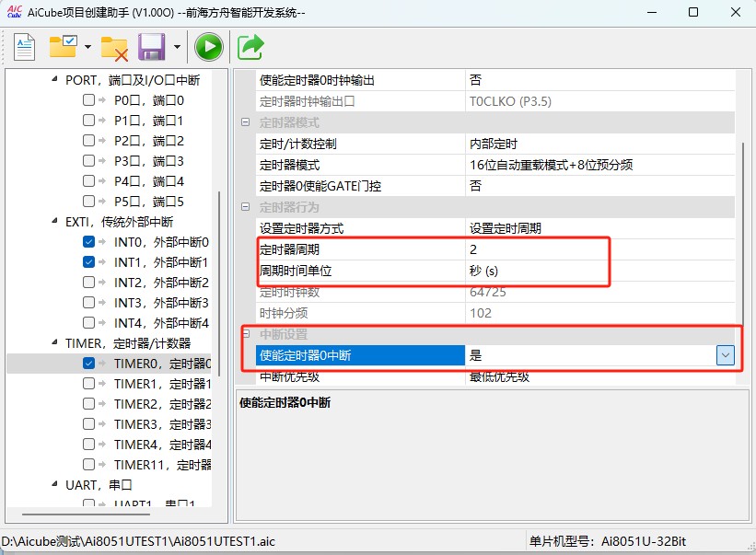This screenshot has height=555, width=756.
Task: Enable the INT4 外部中断4 checkbox
Action: click(x=88, y=322)
